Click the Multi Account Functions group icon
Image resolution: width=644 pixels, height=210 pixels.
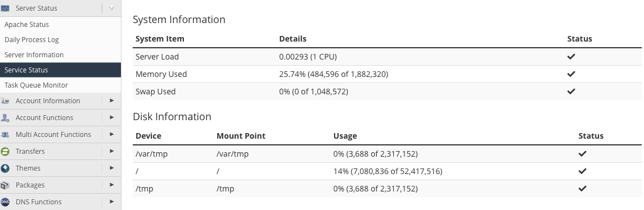pyautogui.click(x=5, y=135)
